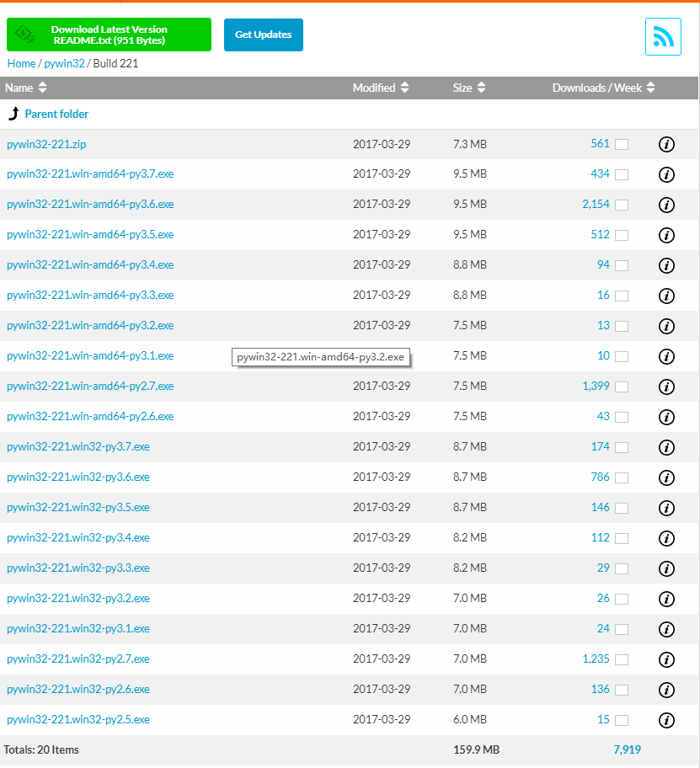This screenshot has height=768, width=700.
Task: Check the box for win32-py3.6.exe
Action: click(622, 478)
